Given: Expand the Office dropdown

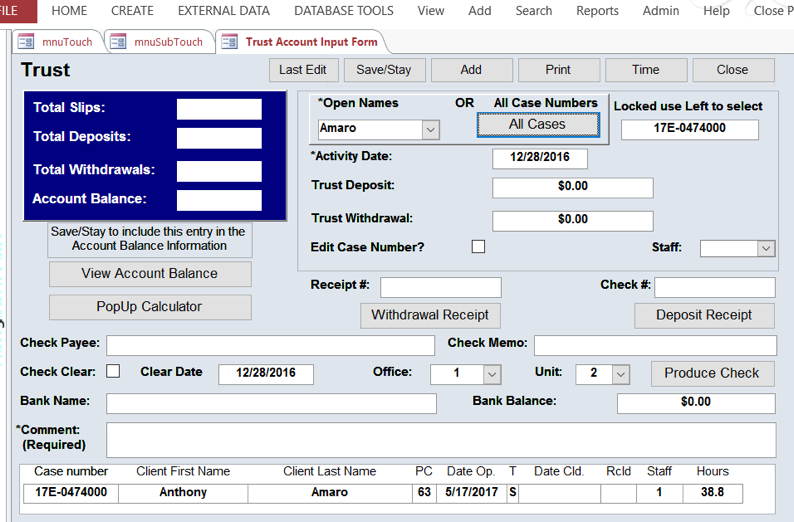Looking at the screenshot, I should (491, 373).
